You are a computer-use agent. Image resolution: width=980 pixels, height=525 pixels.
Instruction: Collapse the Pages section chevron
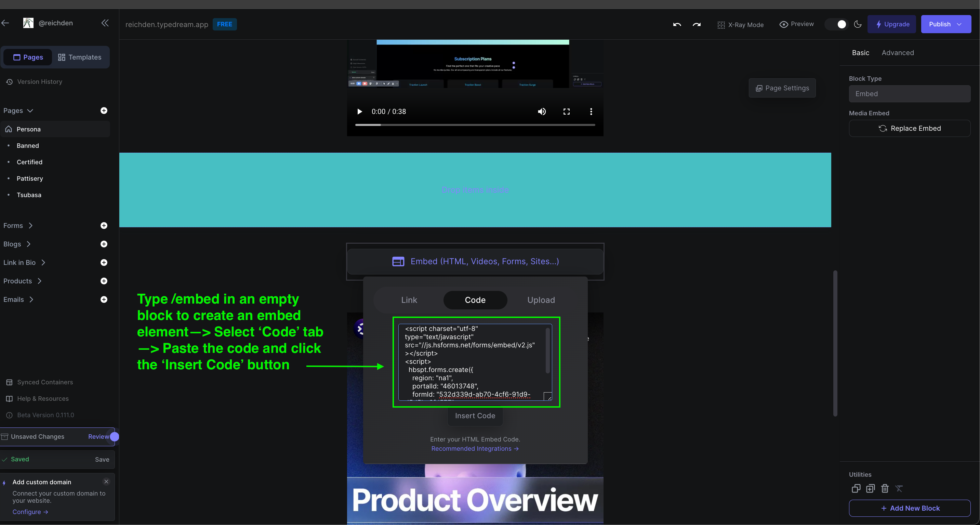pyautogui.click(x=30, y=111)
